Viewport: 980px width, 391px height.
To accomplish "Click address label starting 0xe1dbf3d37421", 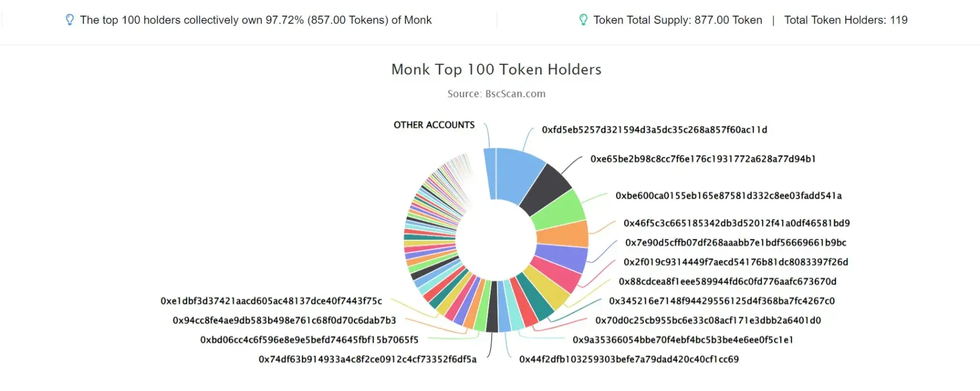I will [271, 301].
